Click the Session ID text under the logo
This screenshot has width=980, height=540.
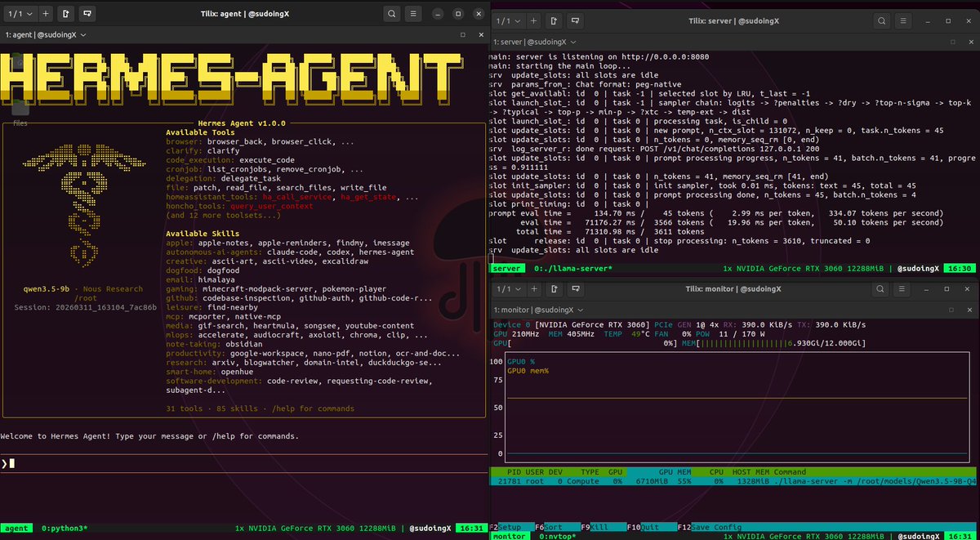coord(85,307)
